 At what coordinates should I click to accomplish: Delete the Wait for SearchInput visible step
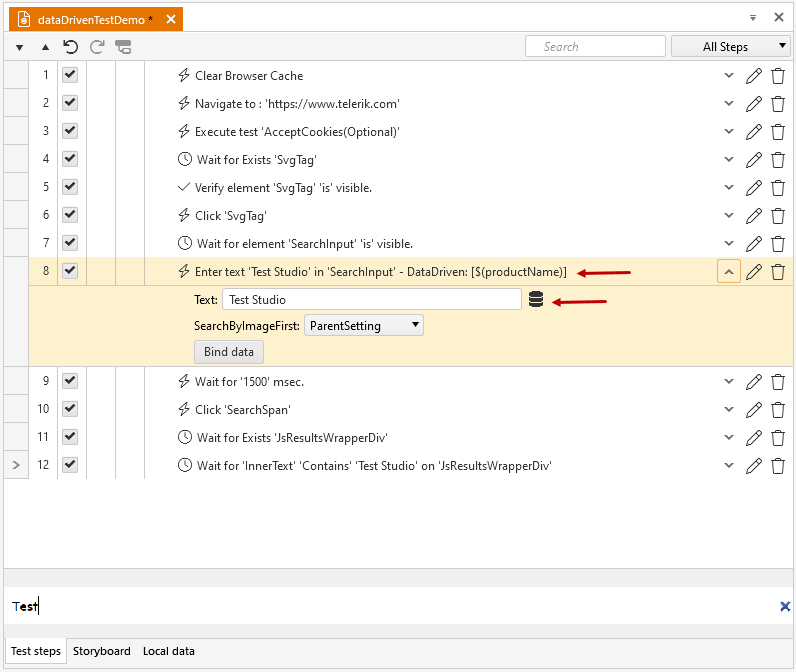pos(778,244)
